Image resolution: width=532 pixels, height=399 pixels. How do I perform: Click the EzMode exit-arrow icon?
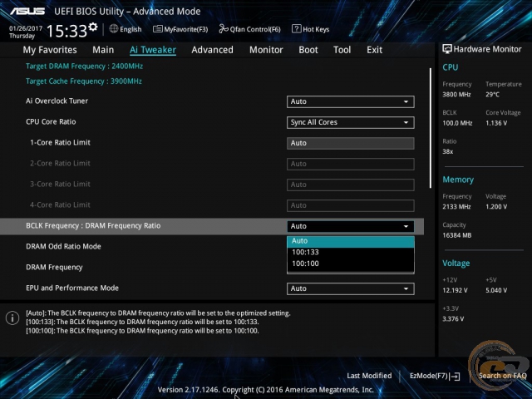click(x=456, y=376)
